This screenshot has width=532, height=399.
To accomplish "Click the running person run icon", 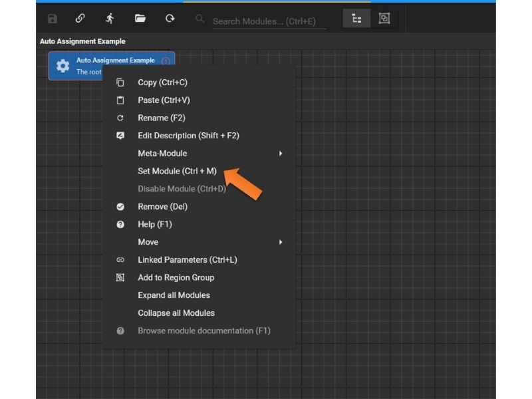I will pos(110,19).
